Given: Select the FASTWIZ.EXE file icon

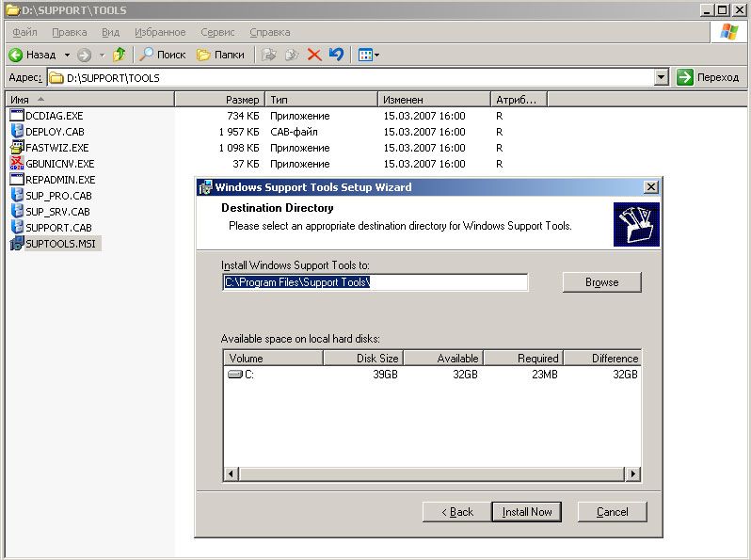Looking at the screenshot, I should point(17,148).
